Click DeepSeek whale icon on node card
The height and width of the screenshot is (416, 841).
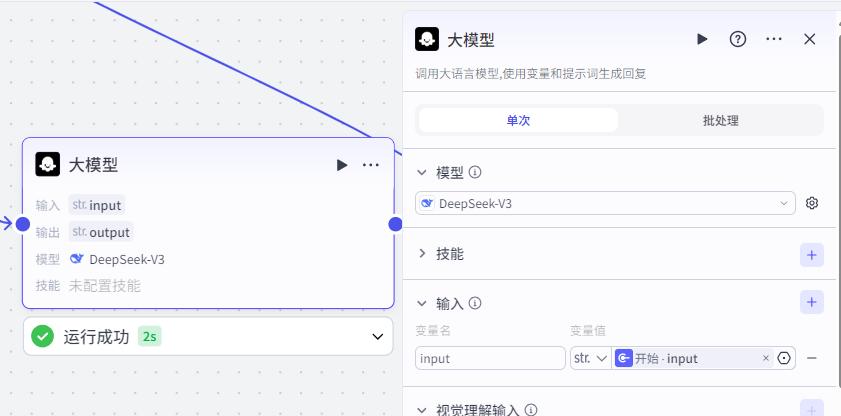click(77, 259)
